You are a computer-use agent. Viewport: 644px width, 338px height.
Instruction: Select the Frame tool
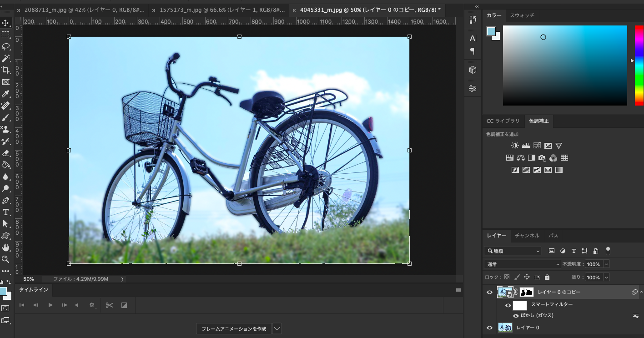coord(5,82)
